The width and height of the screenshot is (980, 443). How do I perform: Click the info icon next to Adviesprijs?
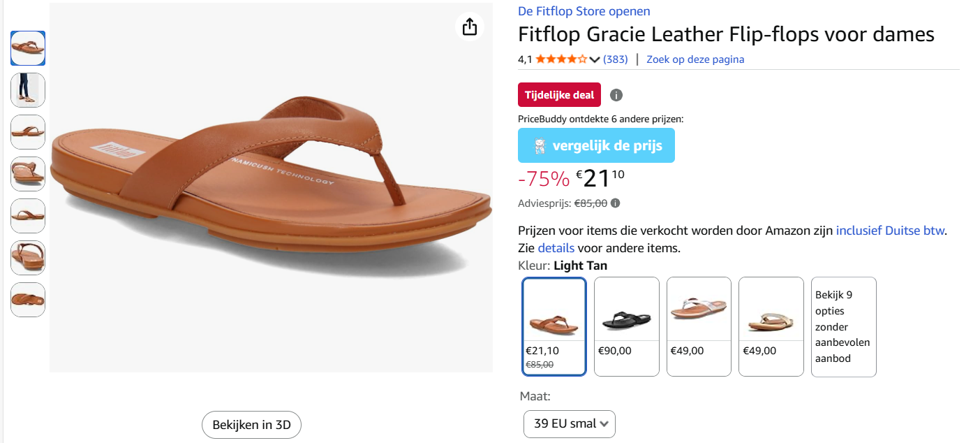pyautogui.click(x=614, y=203)
